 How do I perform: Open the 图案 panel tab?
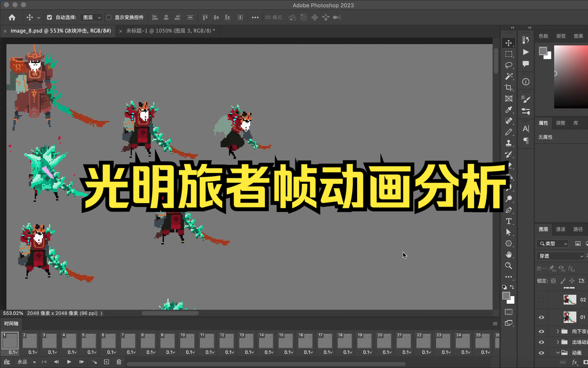[x=578, y=36]
